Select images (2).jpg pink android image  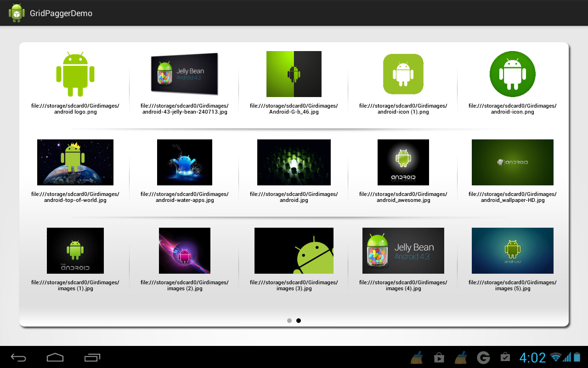(x=185, y=251)
